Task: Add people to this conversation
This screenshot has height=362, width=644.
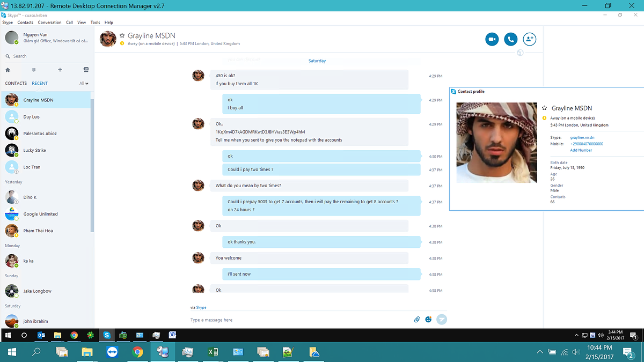Action: pyautogui.click(x=529, y=39)
